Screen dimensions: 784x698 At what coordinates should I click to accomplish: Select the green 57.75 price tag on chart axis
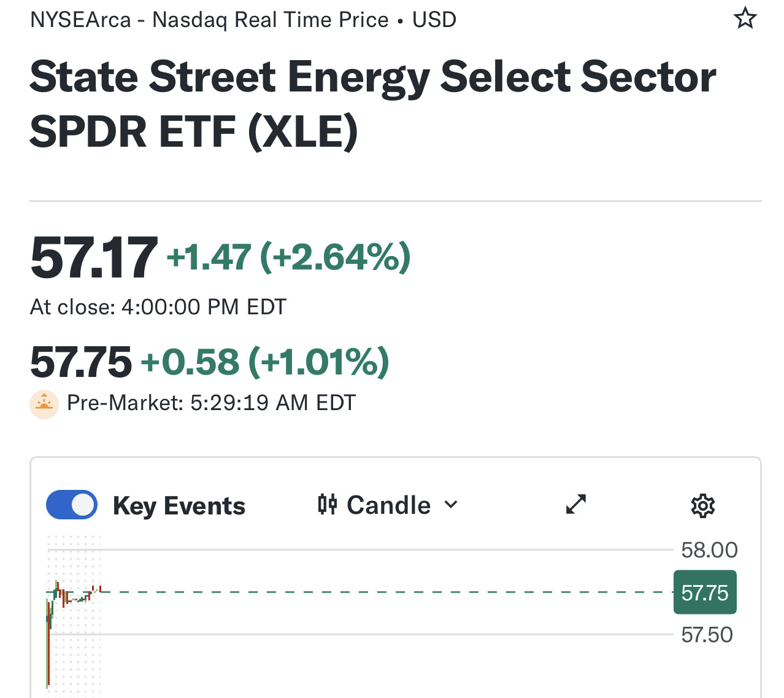pos(705,592)
